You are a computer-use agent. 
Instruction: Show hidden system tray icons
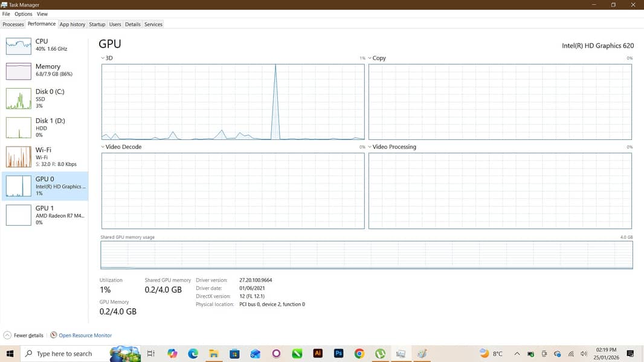tap(517, 354)
